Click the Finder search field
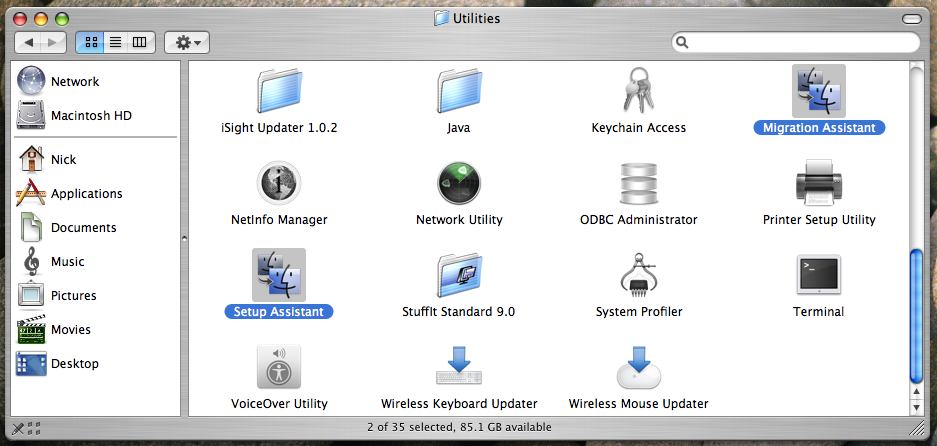This screenshot has height=446, width=937. click(795, 42)
